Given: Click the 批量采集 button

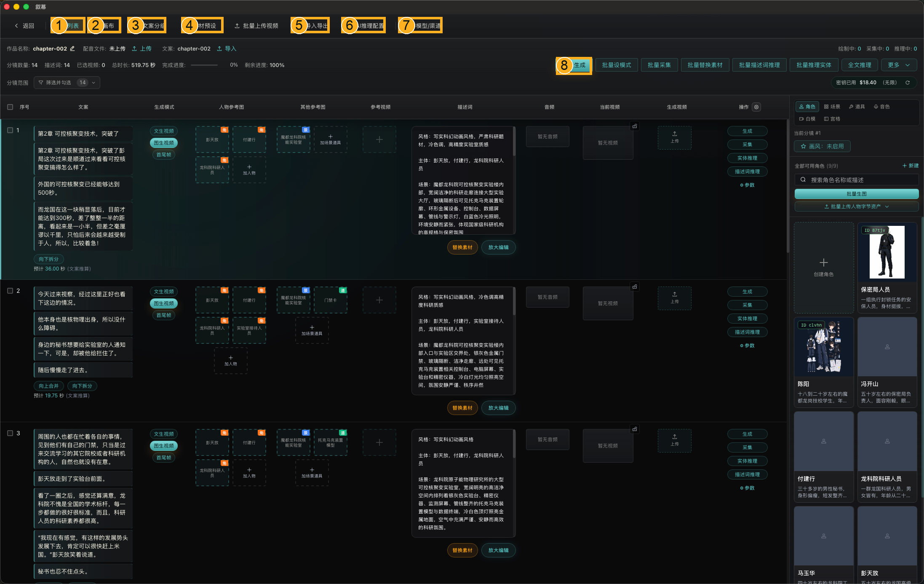Looking at the screenshot, I should [659, 65].
